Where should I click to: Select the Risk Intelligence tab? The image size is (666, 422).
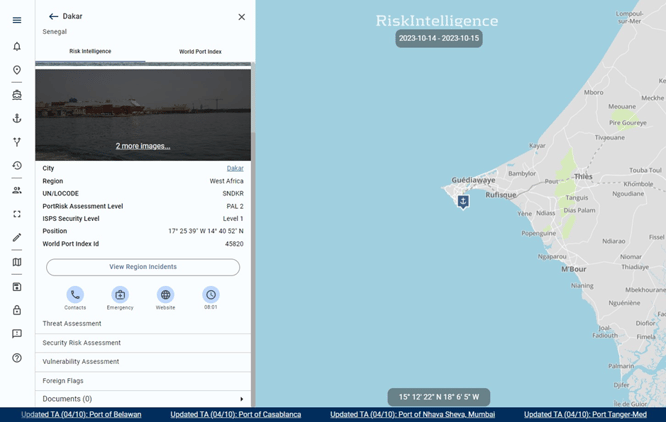[90, 52]
